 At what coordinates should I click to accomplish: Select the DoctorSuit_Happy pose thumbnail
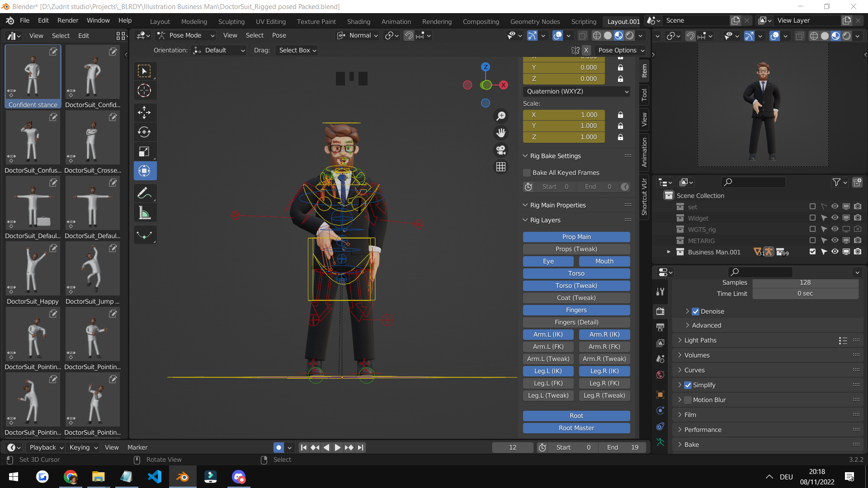click(33, 269)
